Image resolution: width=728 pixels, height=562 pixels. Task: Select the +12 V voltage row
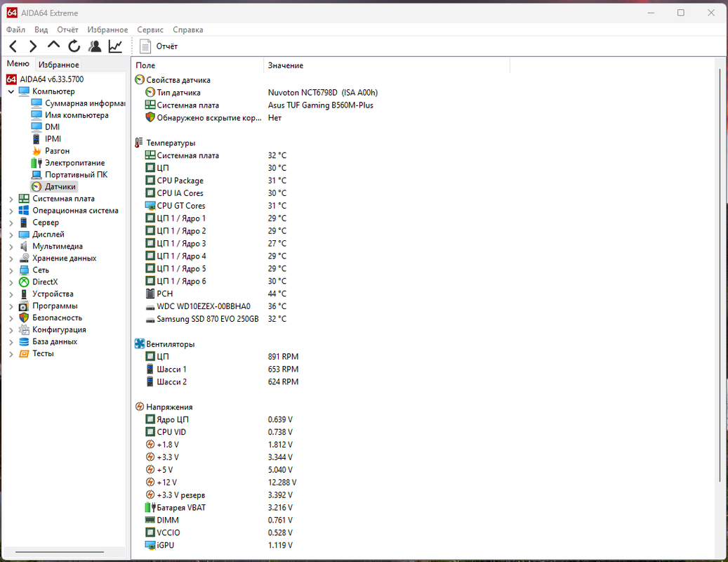click(x=221, y=483)
